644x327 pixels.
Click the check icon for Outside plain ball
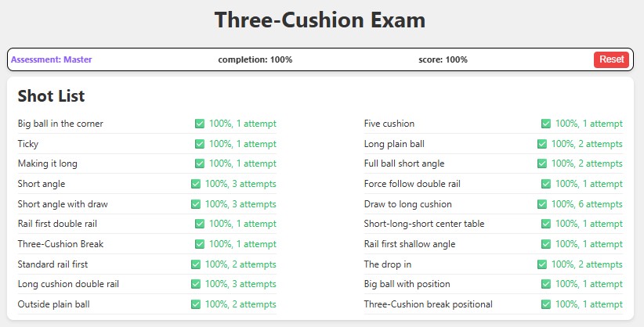196,304
